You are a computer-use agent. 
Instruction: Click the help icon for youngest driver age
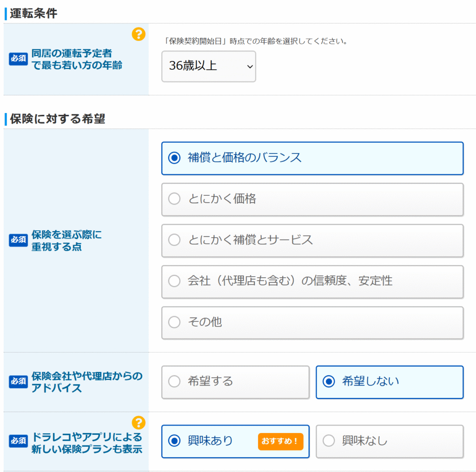(139, 34)
